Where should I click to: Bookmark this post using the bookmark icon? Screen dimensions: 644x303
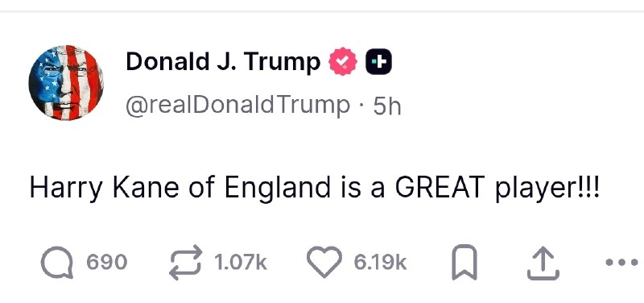464,263
